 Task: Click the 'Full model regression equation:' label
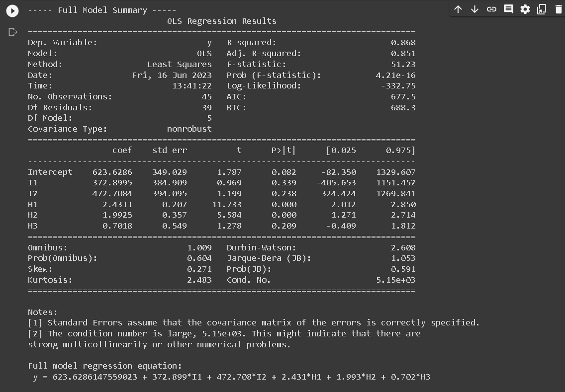pyautogui.click(x=104, y=366)
